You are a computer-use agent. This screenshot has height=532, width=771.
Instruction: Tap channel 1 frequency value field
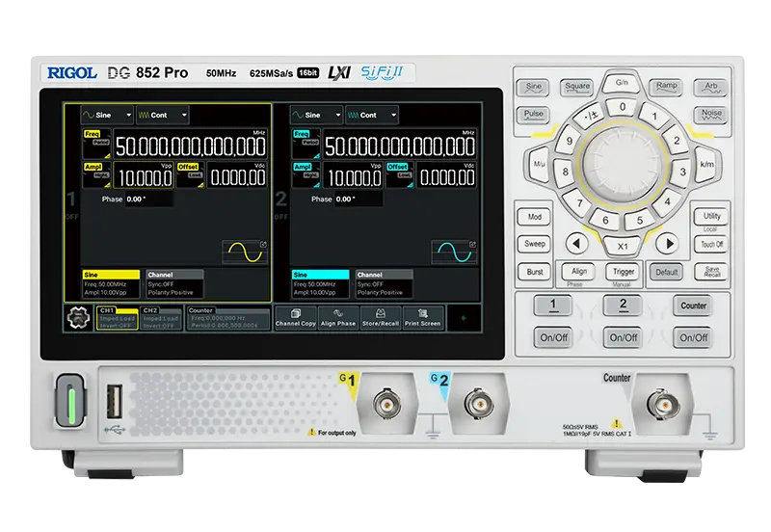(x=191, y=146)
